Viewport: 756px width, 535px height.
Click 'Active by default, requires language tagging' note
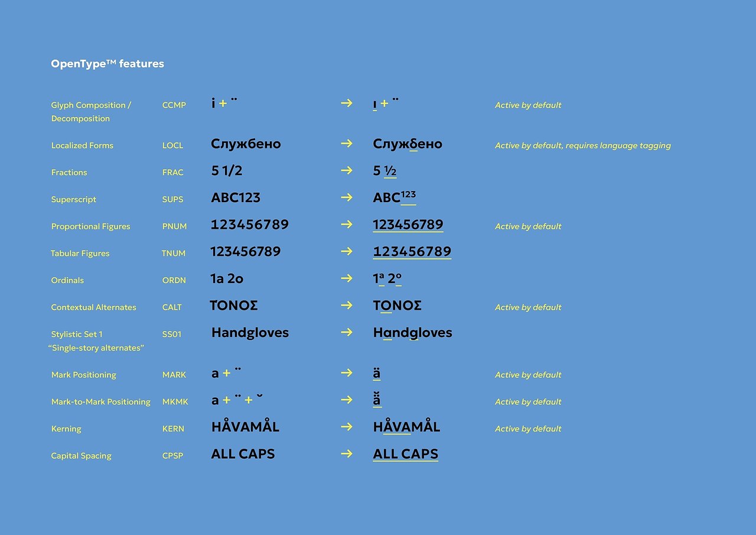click(583, 145)
